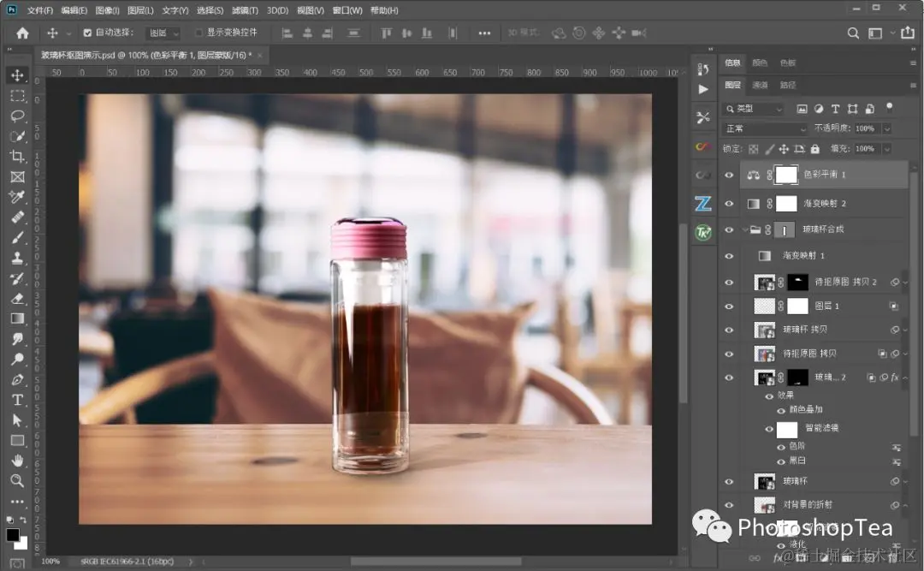Open the 滤镜(T) menu

245,10
